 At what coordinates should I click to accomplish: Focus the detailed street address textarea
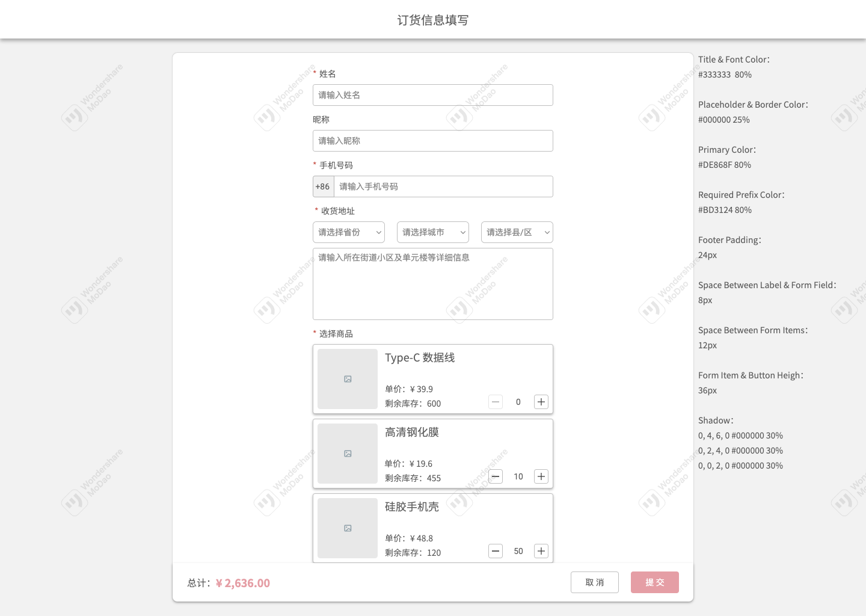pyautogui.click(x=433, y=284)
